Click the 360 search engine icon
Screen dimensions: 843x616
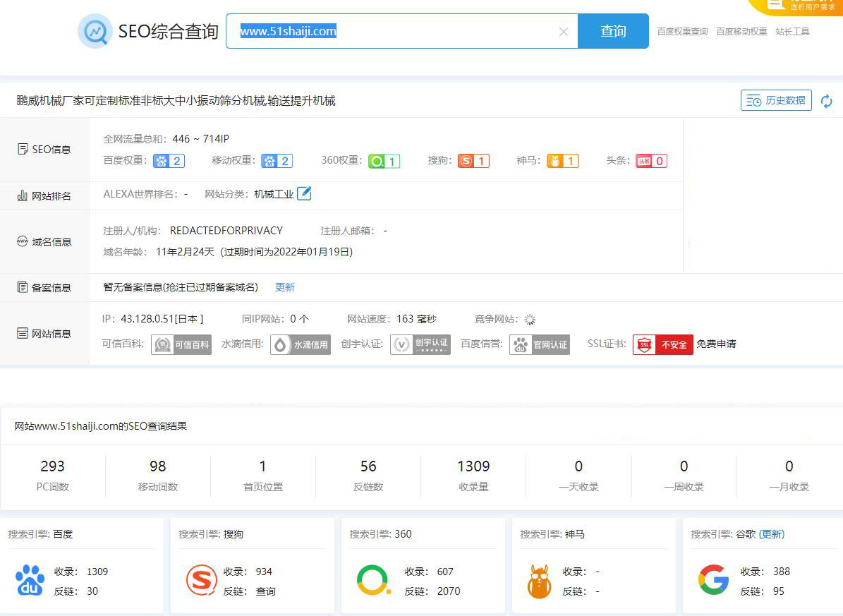point(372,580)
